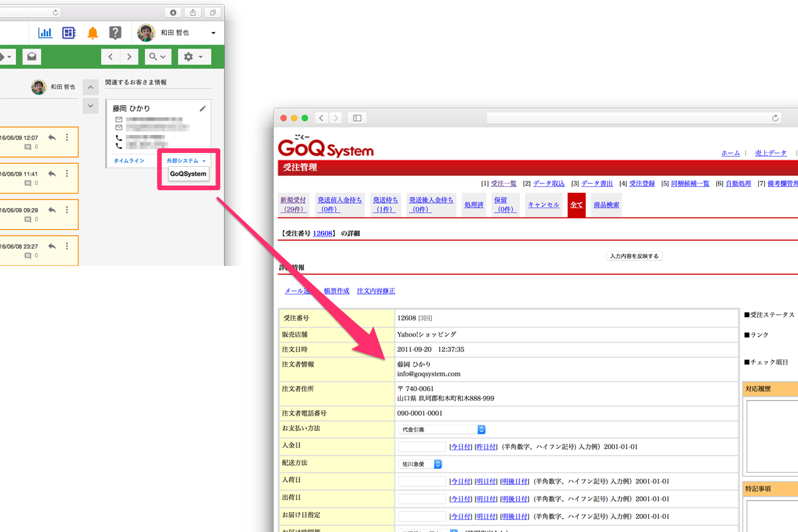Click the downloads icon in left browser window

[x=174, y=12]
